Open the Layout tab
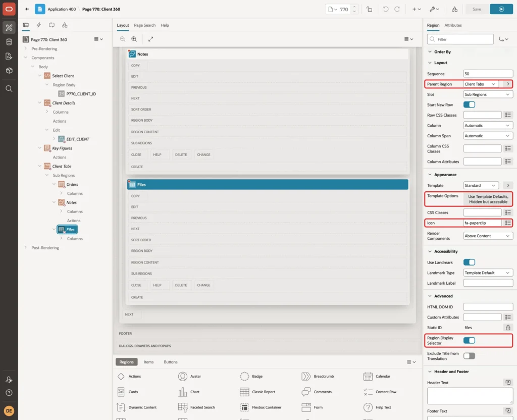 point(123,25)
